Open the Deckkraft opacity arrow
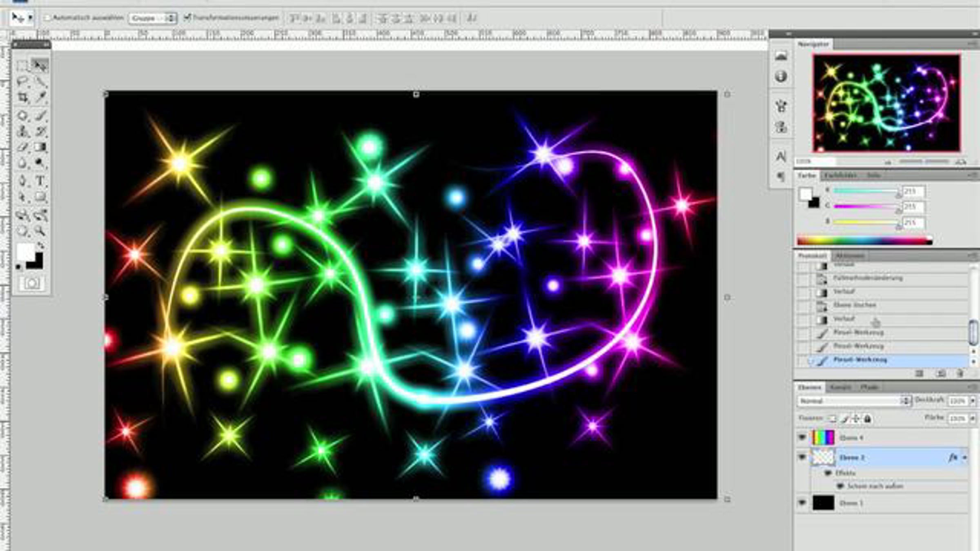The height and width of the screenshot is (551, 980). point(973,401)
